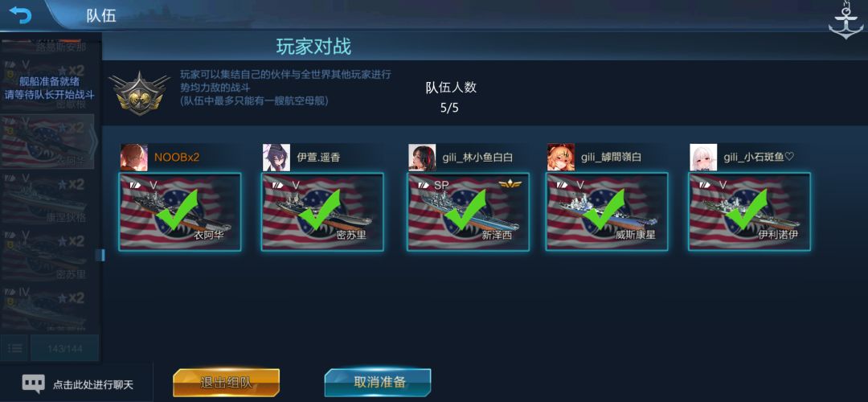Open the ship list filter icon
868x402 pixels.
[x=15, y=348]
